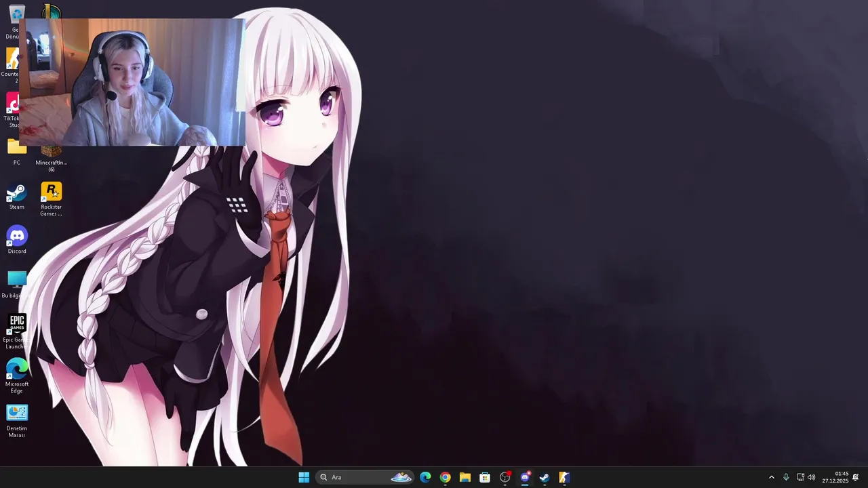
Task: Open the PC folder on desktop
Action: [x=17, y=152]
